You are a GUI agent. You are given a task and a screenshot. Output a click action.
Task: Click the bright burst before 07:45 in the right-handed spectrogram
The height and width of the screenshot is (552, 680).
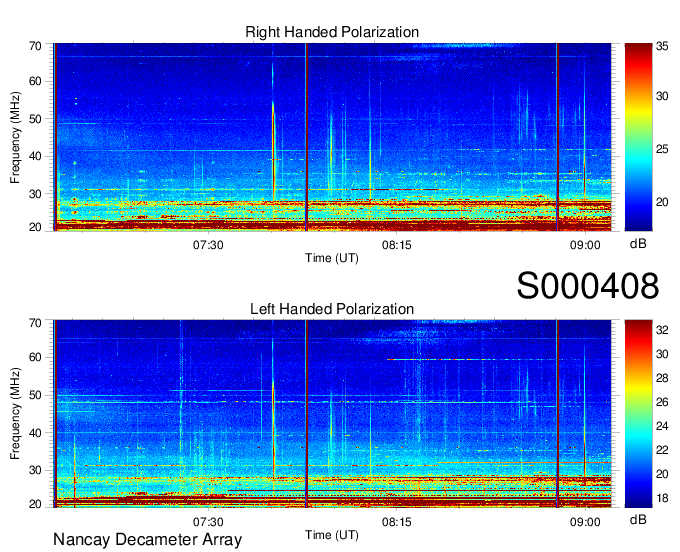click(x=273, y=152)
